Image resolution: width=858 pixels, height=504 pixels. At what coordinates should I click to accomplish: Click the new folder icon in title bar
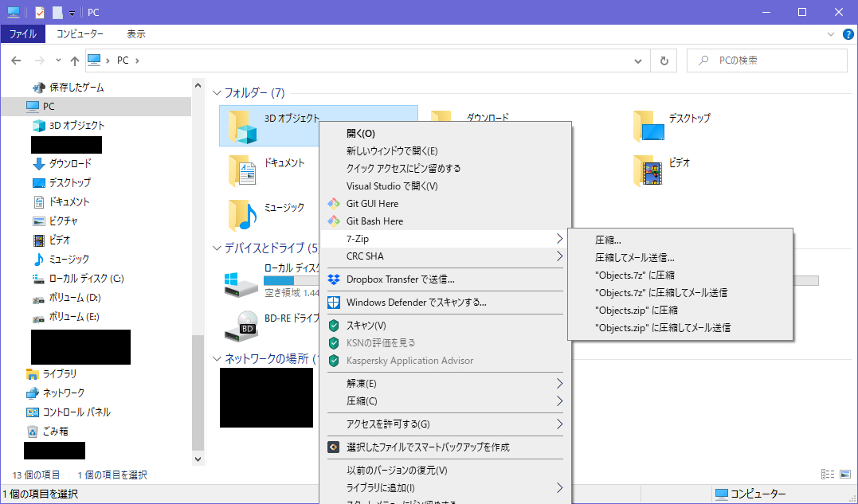[57, 12]
